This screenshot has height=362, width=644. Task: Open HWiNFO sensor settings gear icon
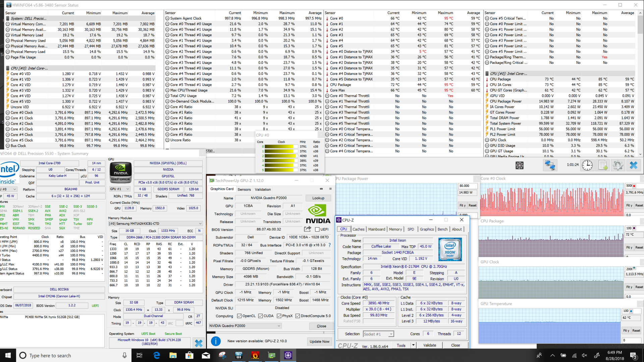tap(618, 165)
